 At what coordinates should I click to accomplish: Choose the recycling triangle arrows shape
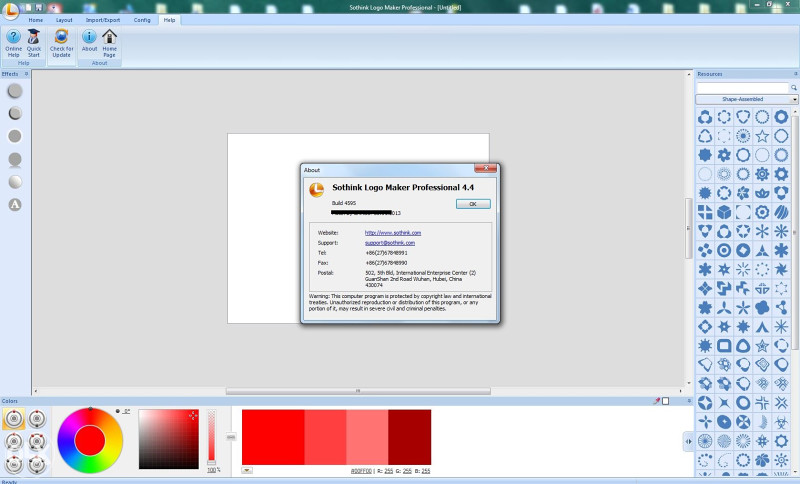click(x=705, y=136)
